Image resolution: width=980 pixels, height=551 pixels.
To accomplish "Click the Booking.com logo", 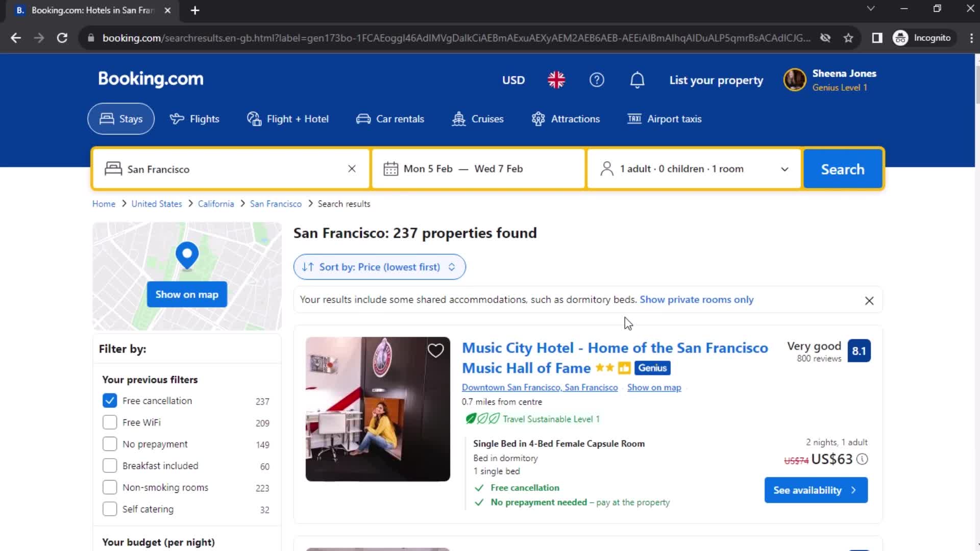I will (x=151, y=79).
